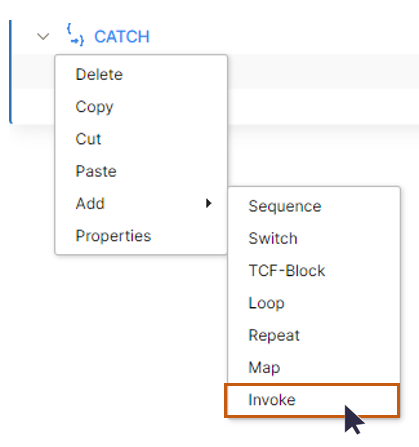
Task: Click the gray row right of the menu
Action: (323, 72)
